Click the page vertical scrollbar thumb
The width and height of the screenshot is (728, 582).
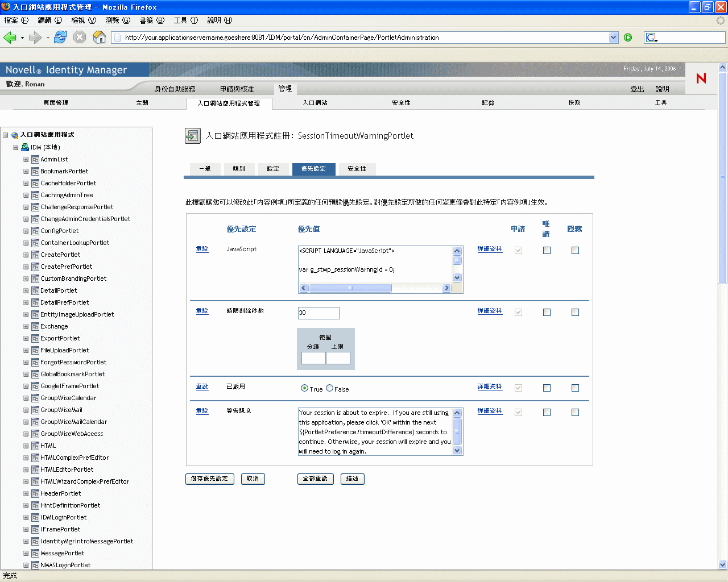[x=723, y=177]
